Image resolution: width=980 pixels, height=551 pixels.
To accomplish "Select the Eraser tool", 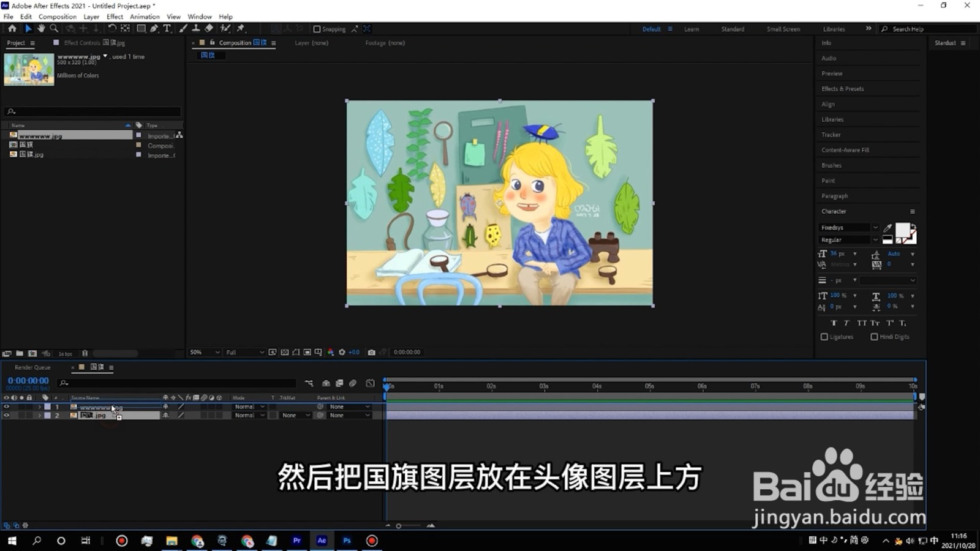I will 209,28.
